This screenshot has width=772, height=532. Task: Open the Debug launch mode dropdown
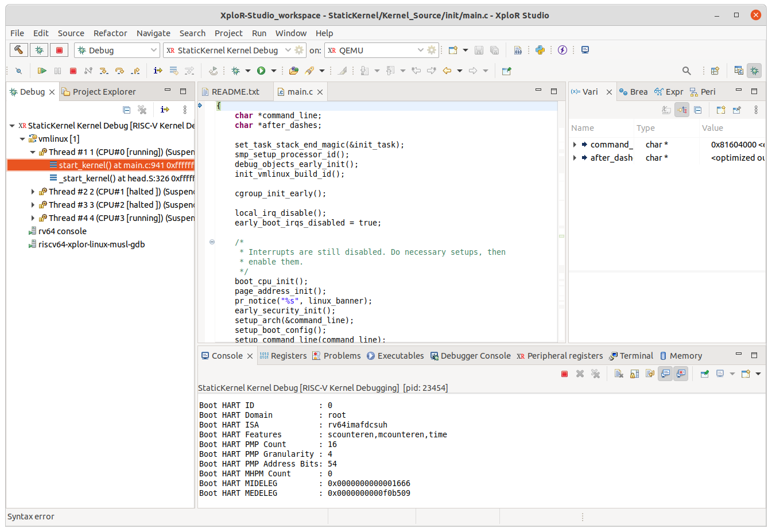pos(117,51)
